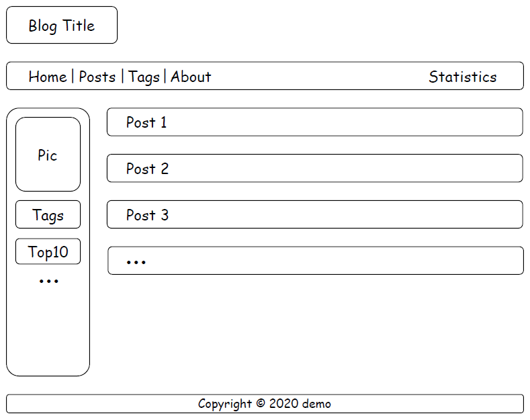Image resolution: width=530 pixels, height=420 pixels.
Task: Select Tags in the top navigation bar
Action: pos(144,77)
